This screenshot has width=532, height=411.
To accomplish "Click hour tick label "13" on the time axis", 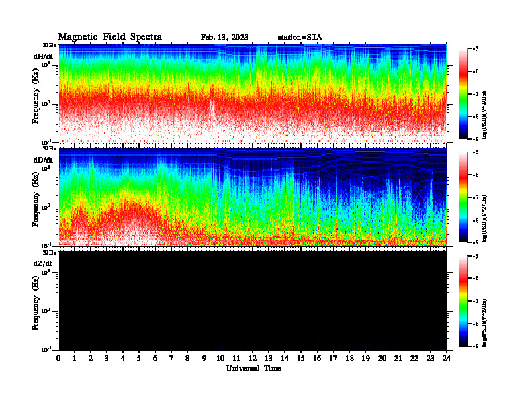I will (x=269, y=358).
